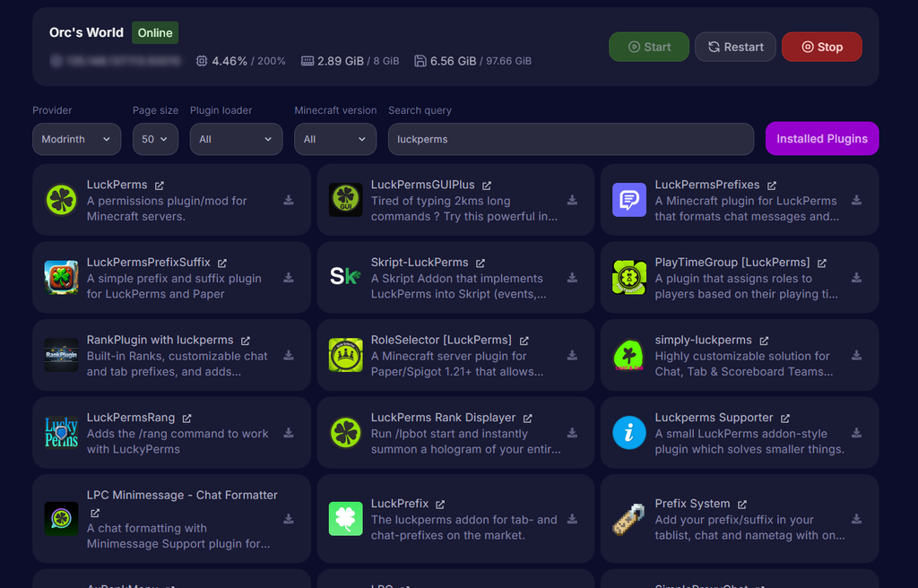Open LuckPermsPrefixes external link icon
Screen dimensions: 918x588
point(772,186)
